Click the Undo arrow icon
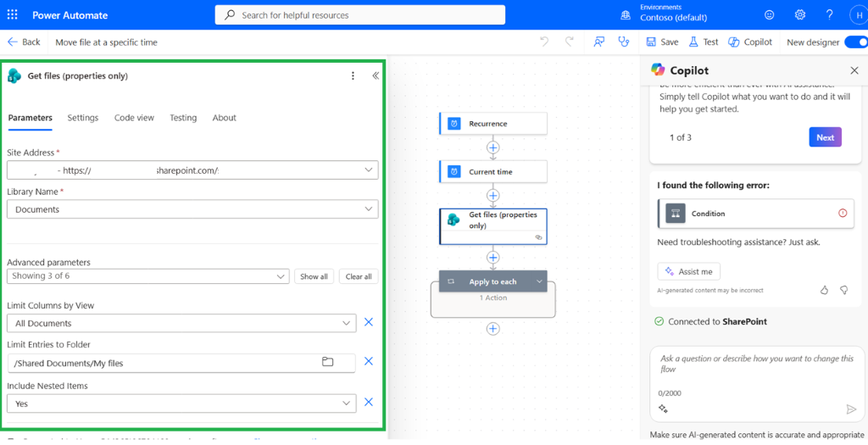This screenshot has height=445, width=868. click(x=544, y=42)
